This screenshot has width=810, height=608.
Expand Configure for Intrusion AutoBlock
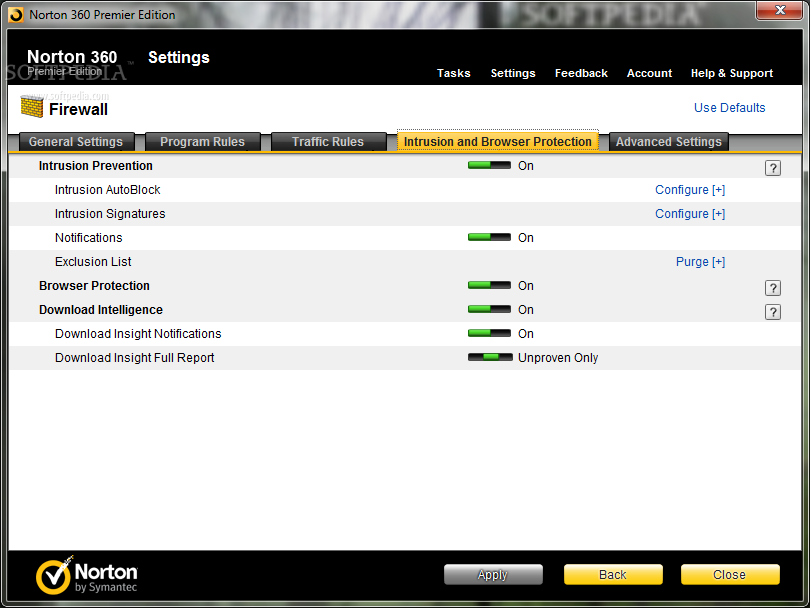point(690,190)
